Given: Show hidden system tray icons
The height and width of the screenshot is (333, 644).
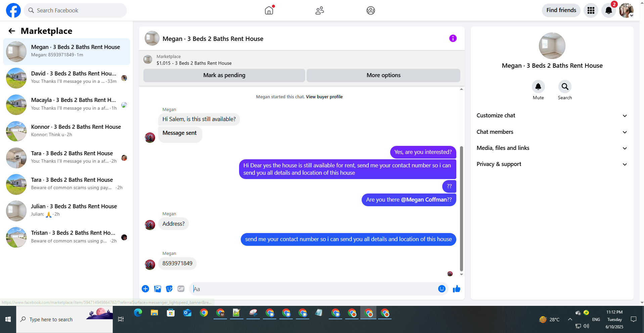Looking at the screenshot, I should [570, 319].
